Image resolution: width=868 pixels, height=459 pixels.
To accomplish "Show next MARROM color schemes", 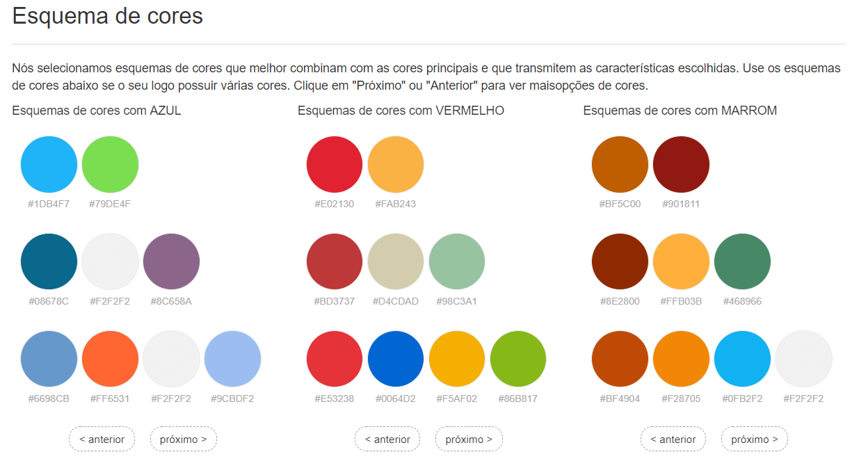I will pos(755,439).
